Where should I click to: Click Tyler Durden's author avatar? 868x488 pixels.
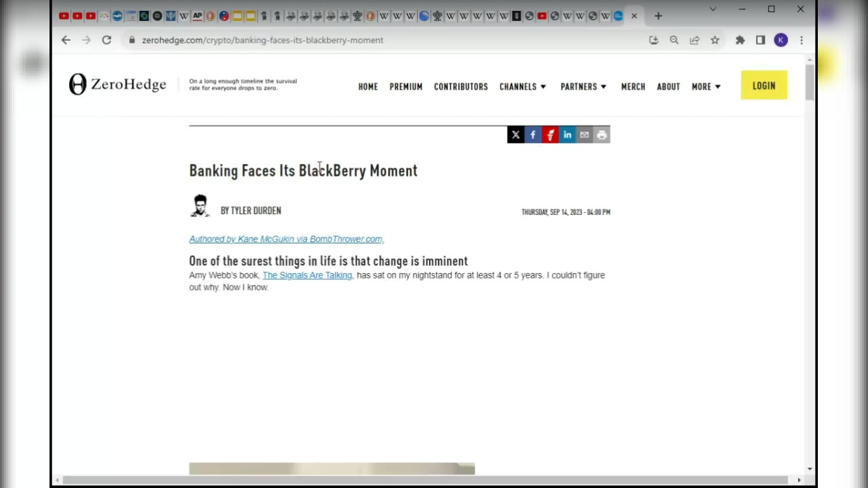pos(200,206)
